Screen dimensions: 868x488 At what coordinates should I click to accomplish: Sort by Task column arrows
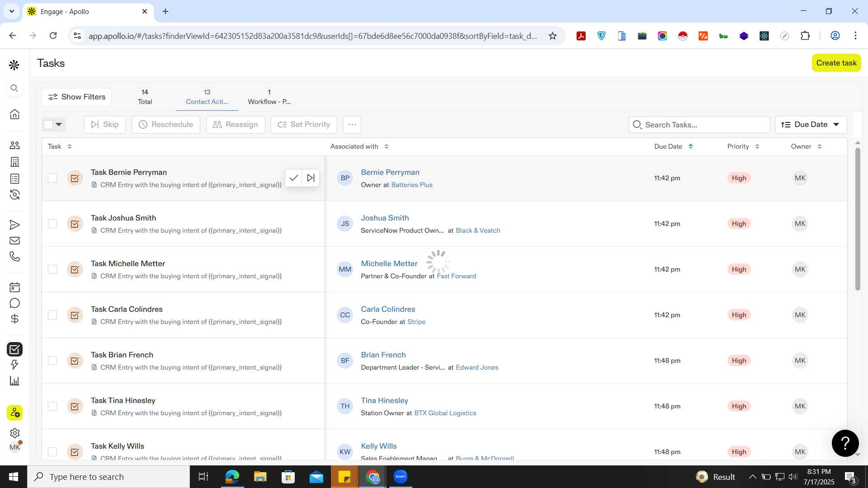click(x=70, y=146)
